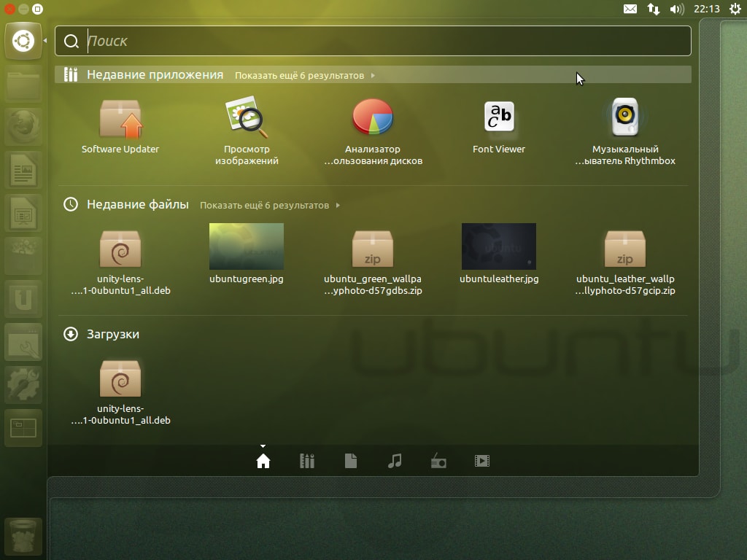The image size is (747, 560).
Task: Switch to the Files lens tab
Action: (351, 461)
